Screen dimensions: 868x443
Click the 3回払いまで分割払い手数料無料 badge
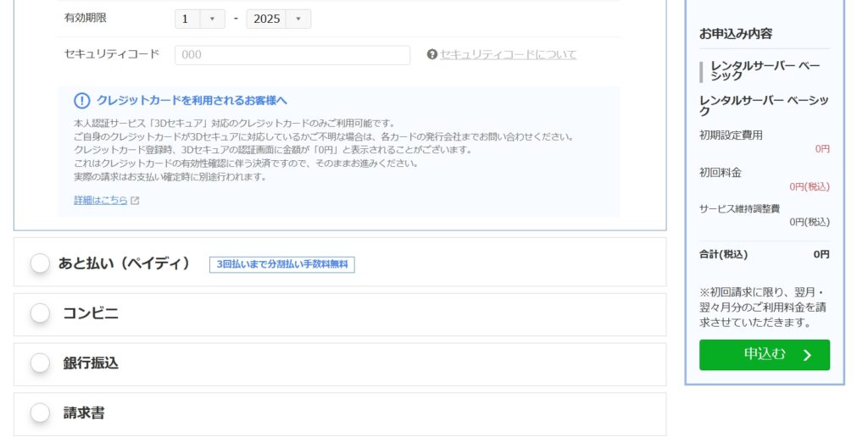pyautogui.click(x=281, y=264)
